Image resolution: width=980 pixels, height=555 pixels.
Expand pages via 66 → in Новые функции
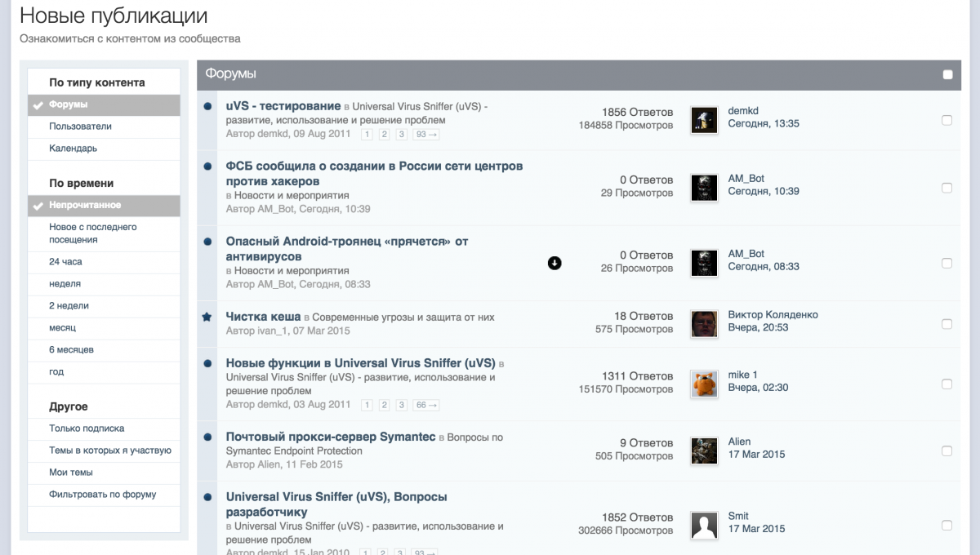click(426, 405)
